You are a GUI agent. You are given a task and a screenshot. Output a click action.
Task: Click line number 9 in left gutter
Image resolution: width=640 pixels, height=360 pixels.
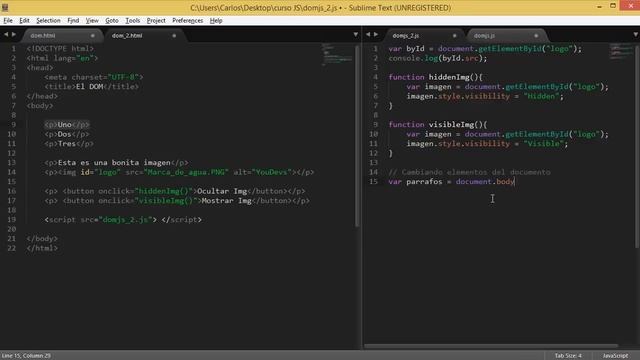pos(13,124)
